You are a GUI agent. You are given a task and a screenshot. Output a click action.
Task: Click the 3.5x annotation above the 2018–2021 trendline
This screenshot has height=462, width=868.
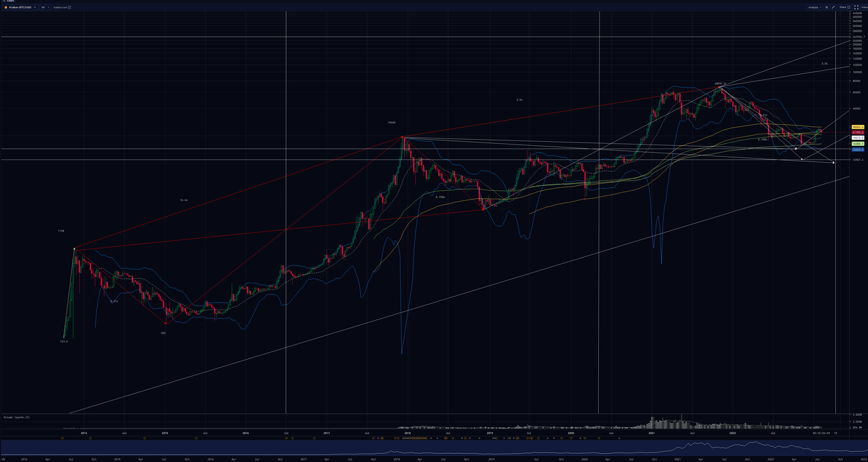[x=519, y=100]
